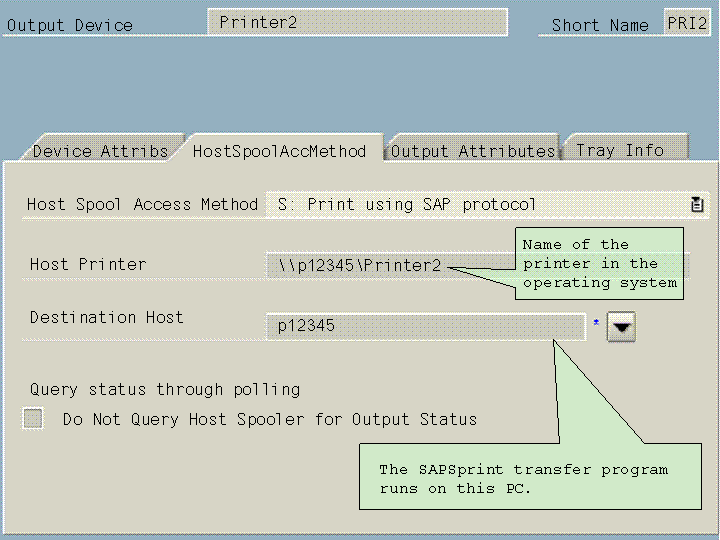Click the 'Host Printer' field label
Screen dimensions: 720x540
pos(88,264)
